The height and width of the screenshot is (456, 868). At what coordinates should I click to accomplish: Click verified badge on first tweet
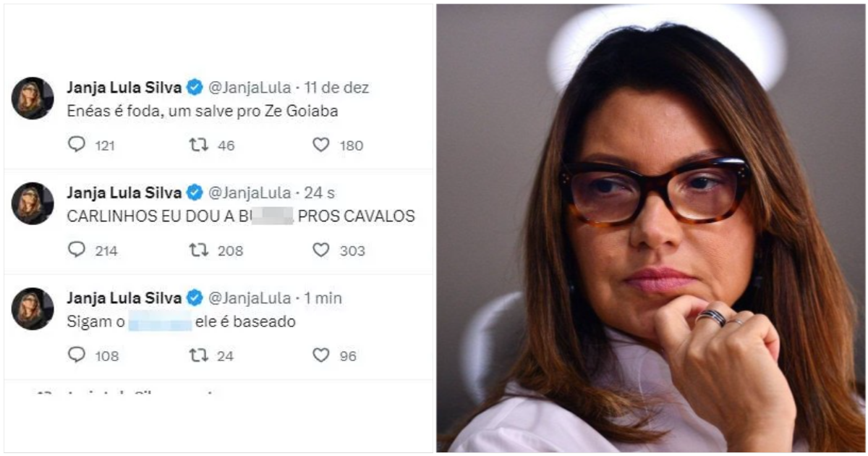195,88
